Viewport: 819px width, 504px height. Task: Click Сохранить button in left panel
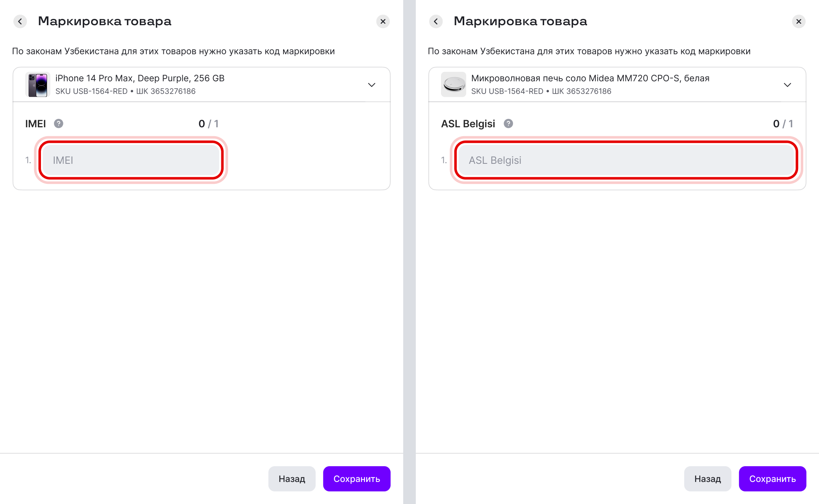click(357, 479)
